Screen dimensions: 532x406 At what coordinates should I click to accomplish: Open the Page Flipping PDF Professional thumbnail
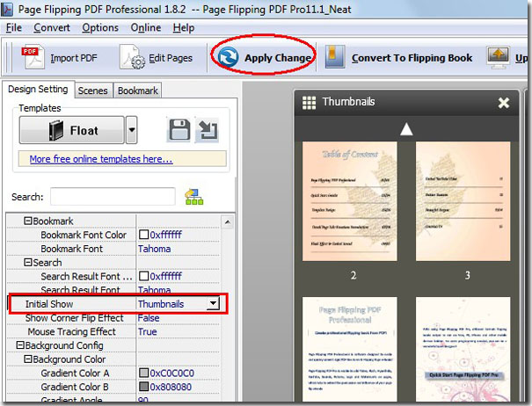point(349,349)
